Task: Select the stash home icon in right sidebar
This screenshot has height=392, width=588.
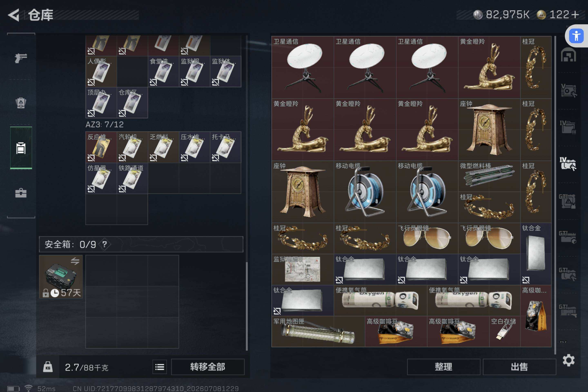Action: [x=568, y=55]
